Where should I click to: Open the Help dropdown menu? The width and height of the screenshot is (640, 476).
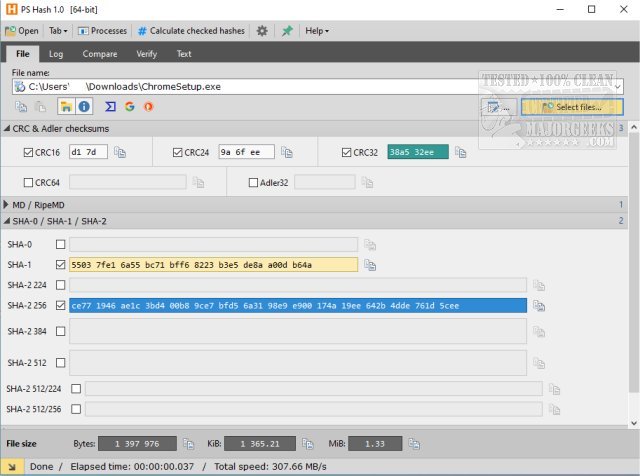(317, 31)
